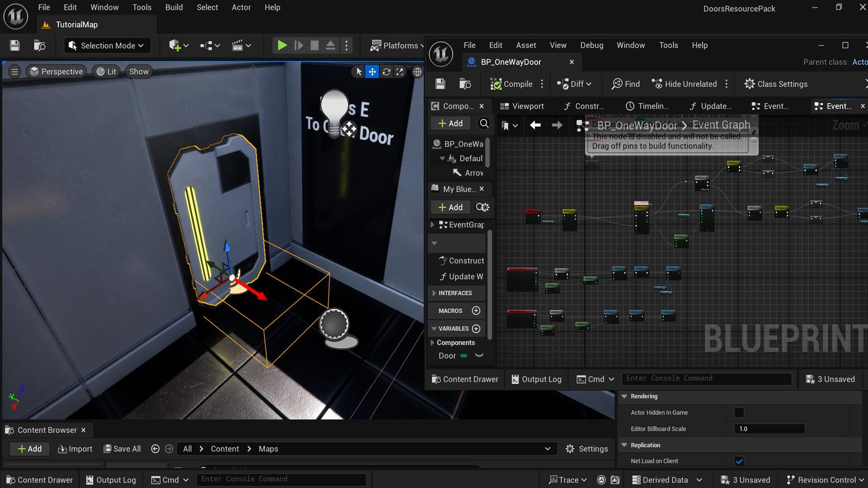The height and width of the screenshot is (488, 868).
Task: Uncheck Net Load on Client
Action: (x=739, y=461)
